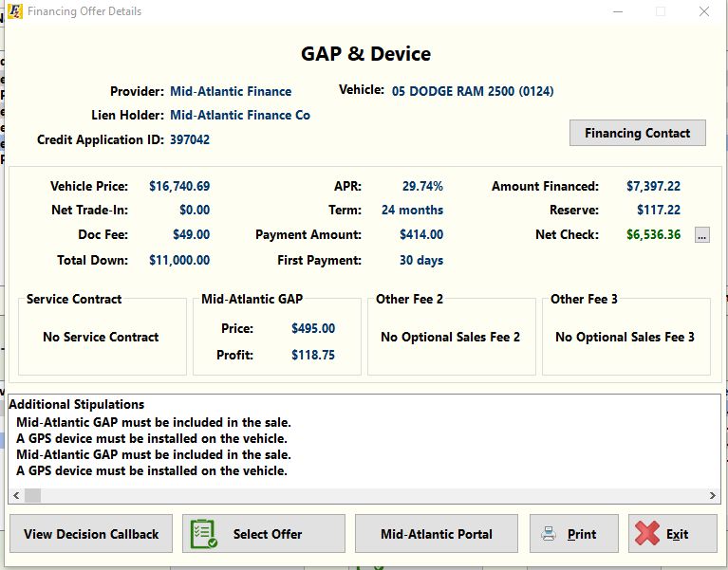The height and width of the screenshot is (570, 728).
Task: Open the Mid-Atlantic Portal
Action: pyautogui.click(x=436, y=534)
